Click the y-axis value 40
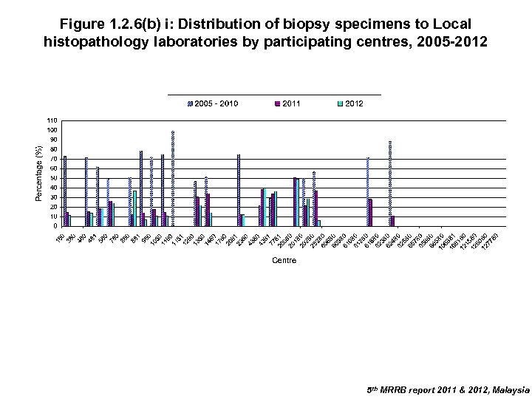Image resolution: width=532 pixels, height=399 pixels. (54, 188)
